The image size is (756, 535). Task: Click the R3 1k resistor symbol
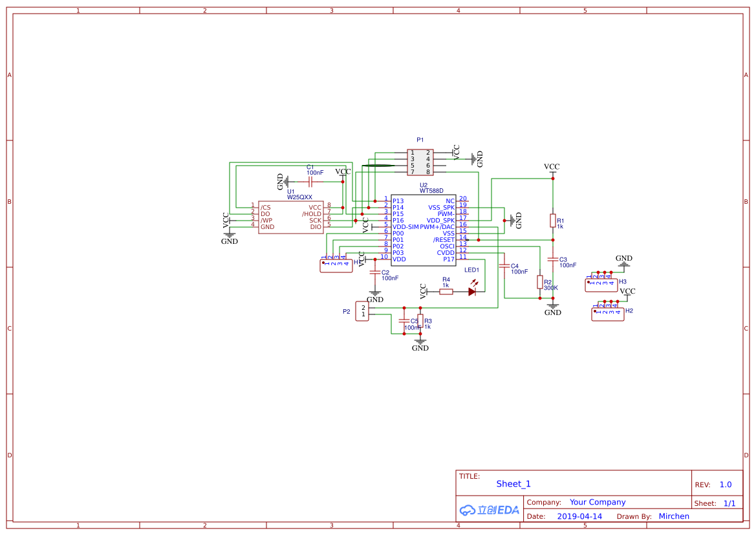[420, 321]
